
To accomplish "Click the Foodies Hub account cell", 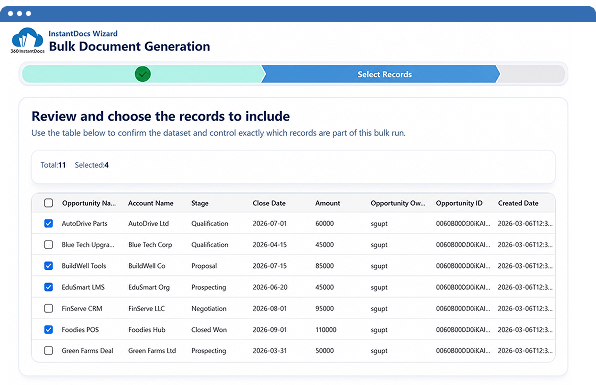I will (147, 330).
